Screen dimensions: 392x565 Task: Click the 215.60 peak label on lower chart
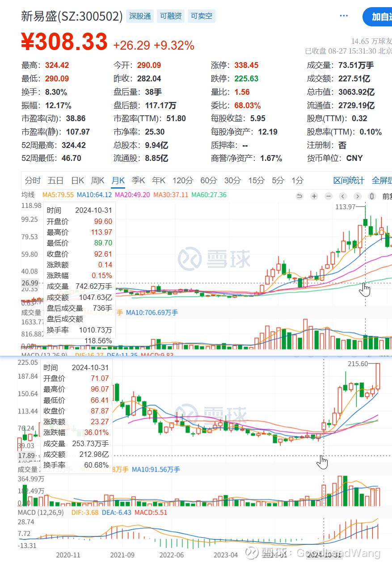pyautogui.click(x=358, y=364)
